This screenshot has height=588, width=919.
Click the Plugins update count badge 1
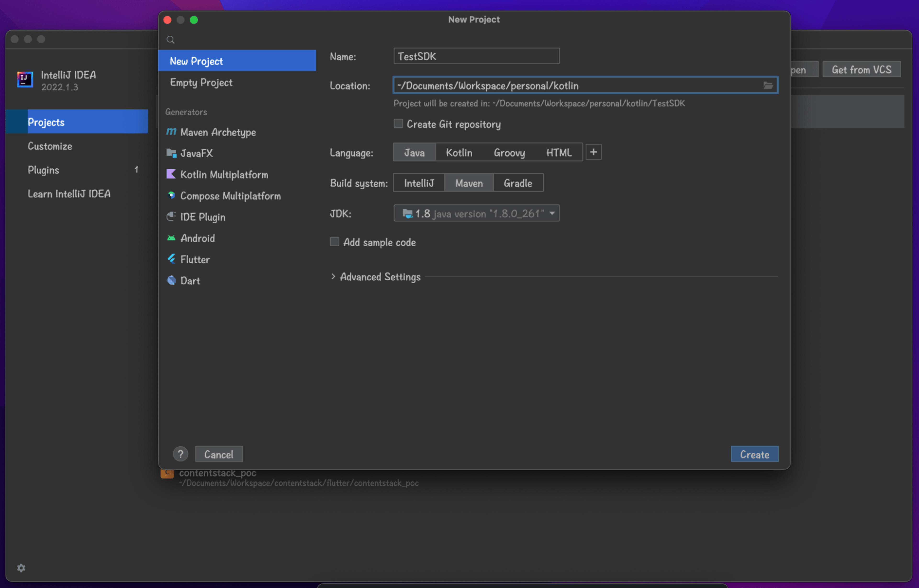click(136, 170)
